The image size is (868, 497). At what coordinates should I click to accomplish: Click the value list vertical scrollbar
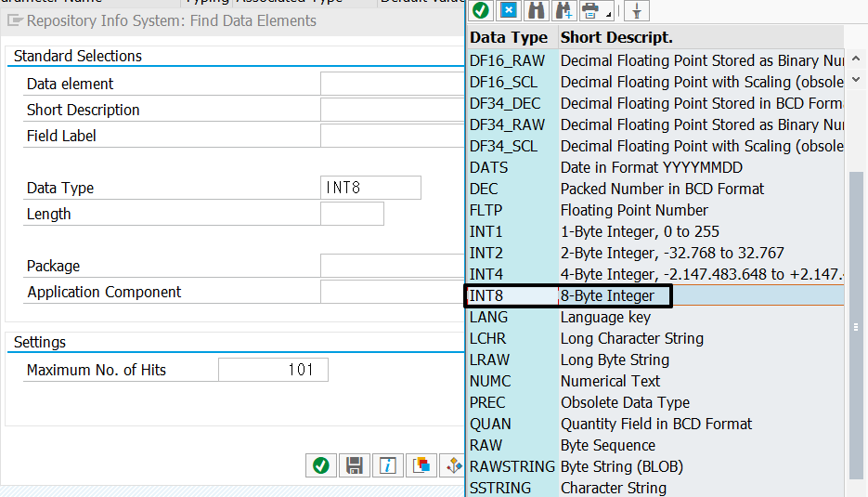point(856,325)
